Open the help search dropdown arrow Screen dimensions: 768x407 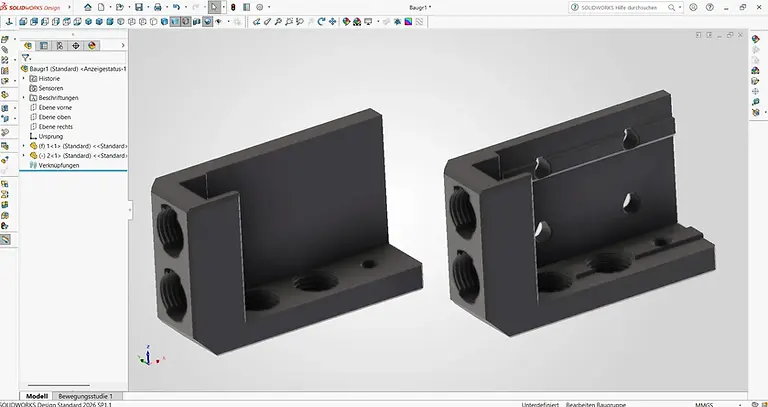click(680, 7)
